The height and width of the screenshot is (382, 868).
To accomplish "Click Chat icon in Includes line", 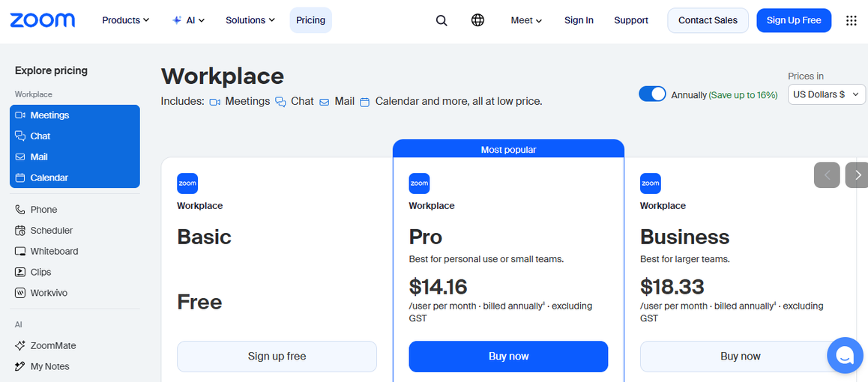I will 281,102.
